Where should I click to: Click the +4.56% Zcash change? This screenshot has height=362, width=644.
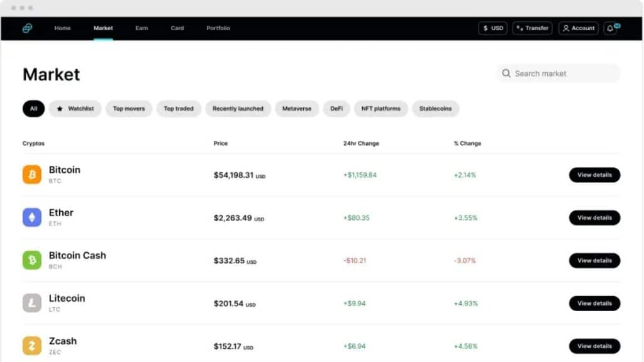tap(466, 346)
